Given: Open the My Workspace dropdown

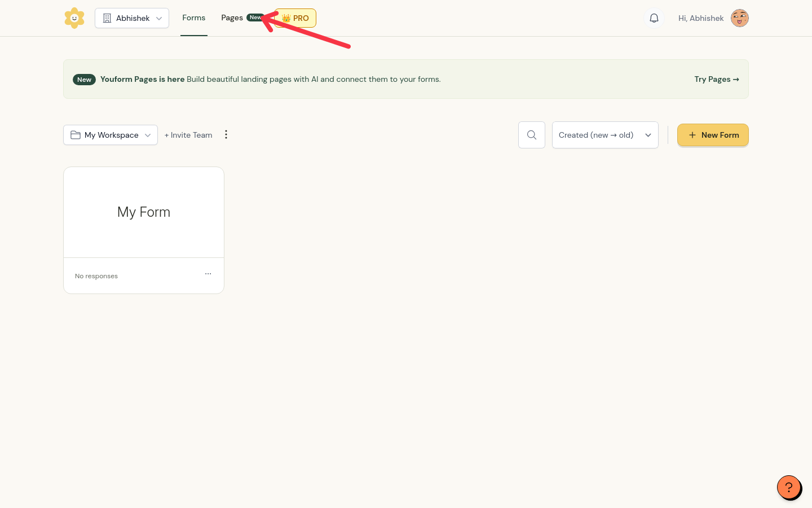Looking at the screenshot, I should [111, 135].
